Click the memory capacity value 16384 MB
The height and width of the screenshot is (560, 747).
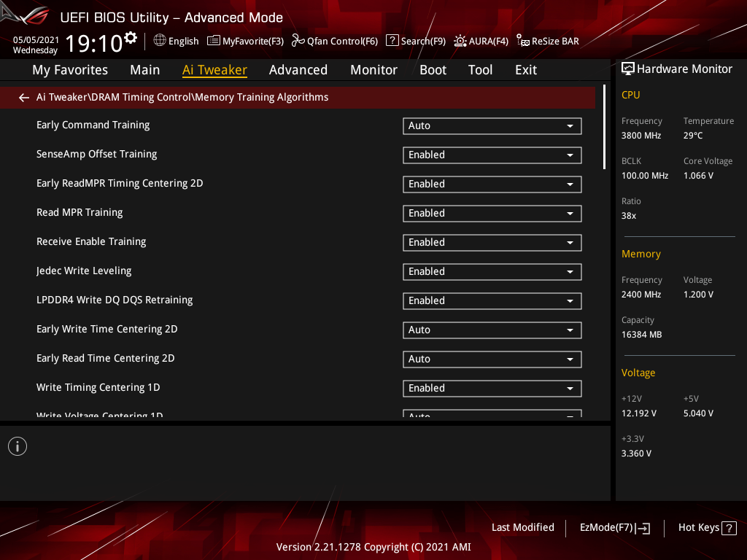click(x=641, y=335)
